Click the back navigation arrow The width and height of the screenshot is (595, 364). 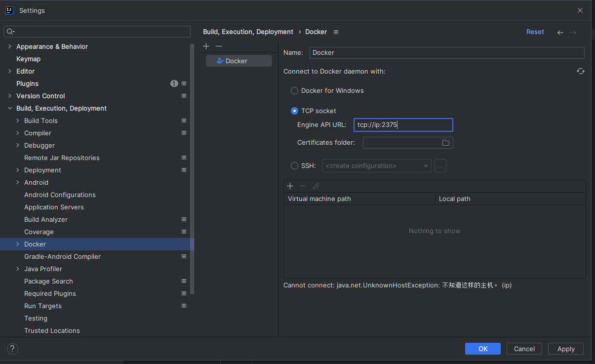pyautogui.click(x=560, y=32)
